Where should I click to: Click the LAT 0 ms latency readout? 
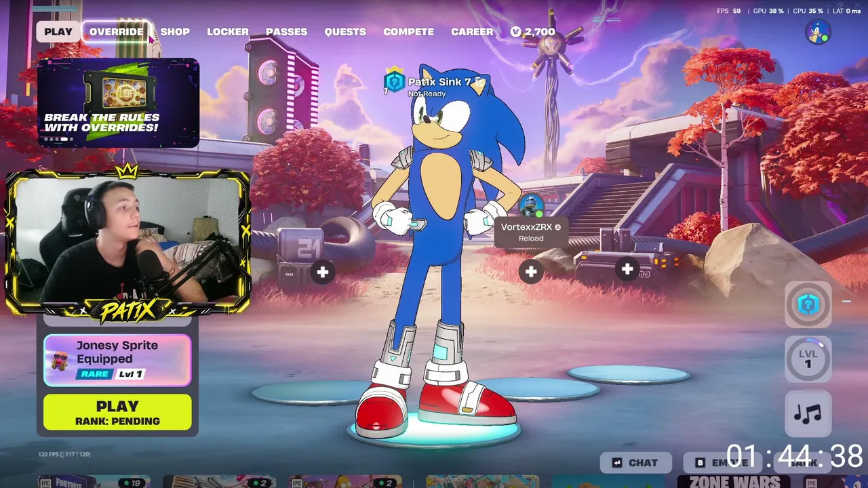[846, 11]
